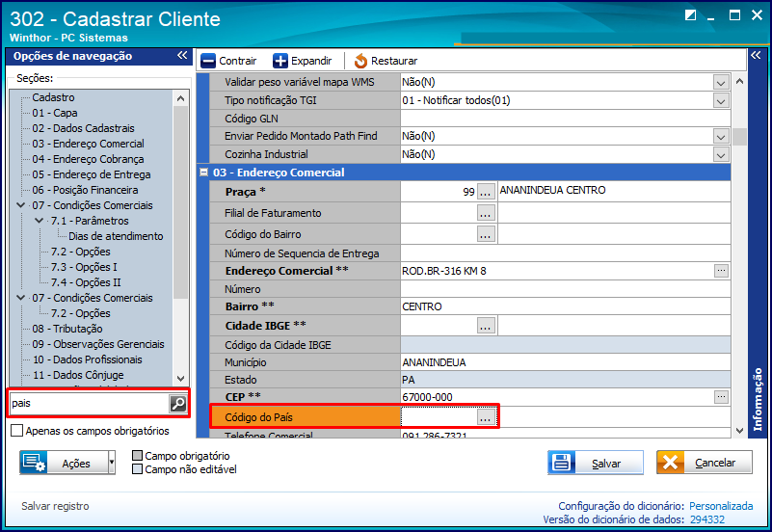This screenshot has width=772, height=532.
Task: Open Tipo notificação TGI dropdown
Action: tap(721, 101)
